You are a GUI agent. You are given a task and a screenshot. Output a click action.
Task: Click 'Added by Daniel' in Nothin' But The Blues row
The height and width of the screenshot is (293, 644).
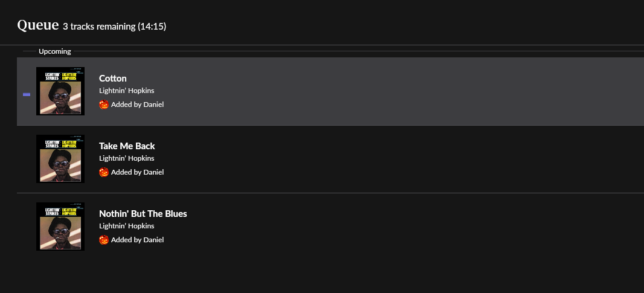click(137, 240)
